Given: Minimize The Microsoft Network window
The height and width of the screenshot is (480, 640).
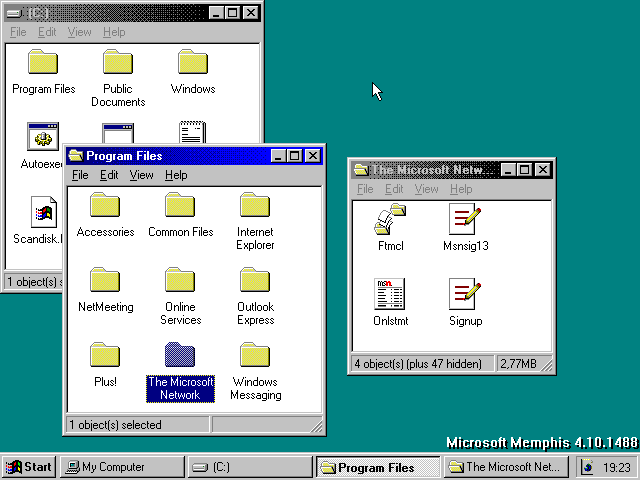Looking at the screenshot, I should pos(508,169).
